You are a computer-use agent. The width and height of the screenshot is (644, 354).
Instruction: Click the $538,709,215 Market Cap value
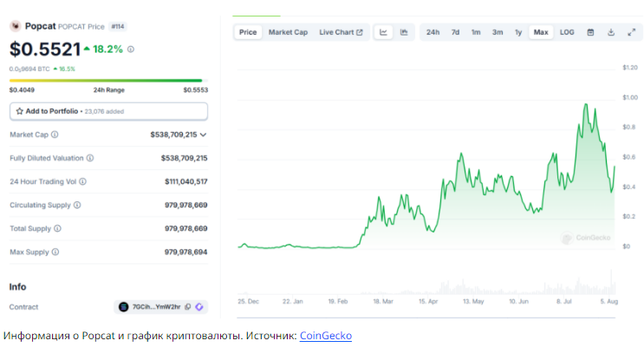tap(173, 134)
